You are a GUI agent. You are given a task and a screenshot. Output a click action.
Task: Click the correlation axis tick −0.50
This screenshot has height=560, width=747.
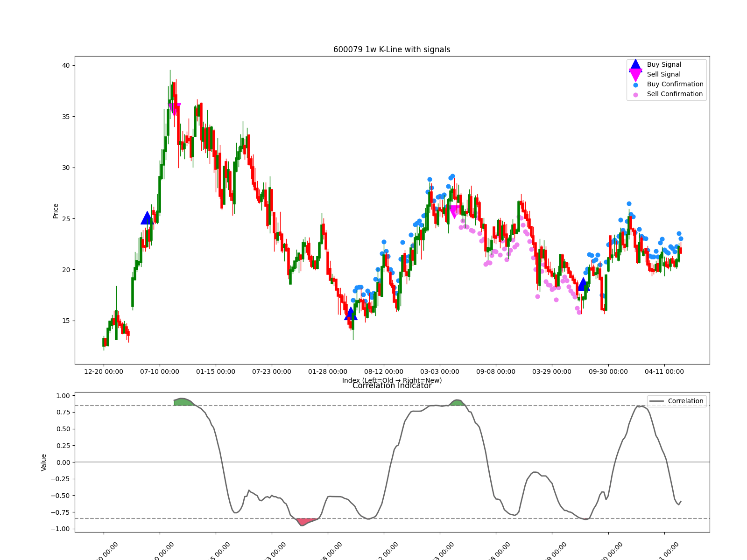[61, 496]
